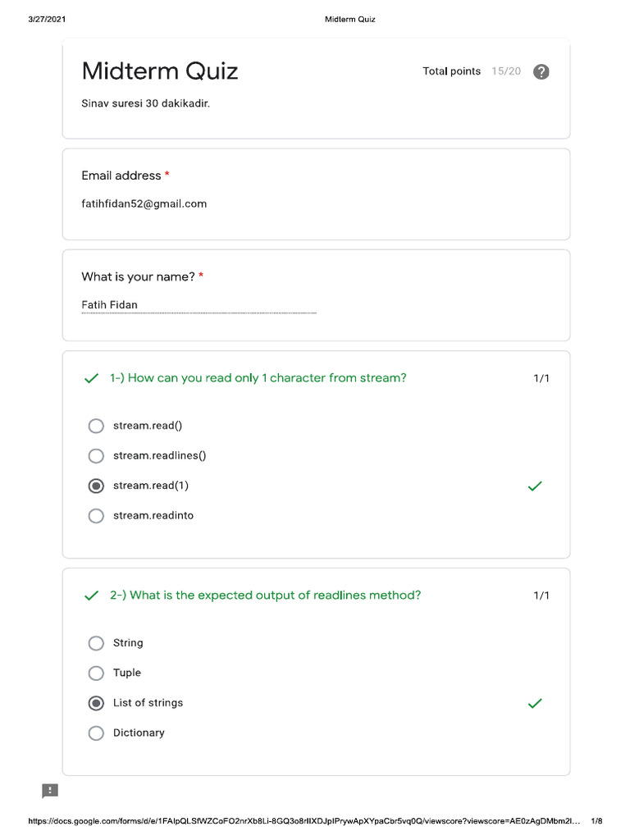Click green checkmark beside question 1 title
Screen dimensions: 630x840
(92, 378)
